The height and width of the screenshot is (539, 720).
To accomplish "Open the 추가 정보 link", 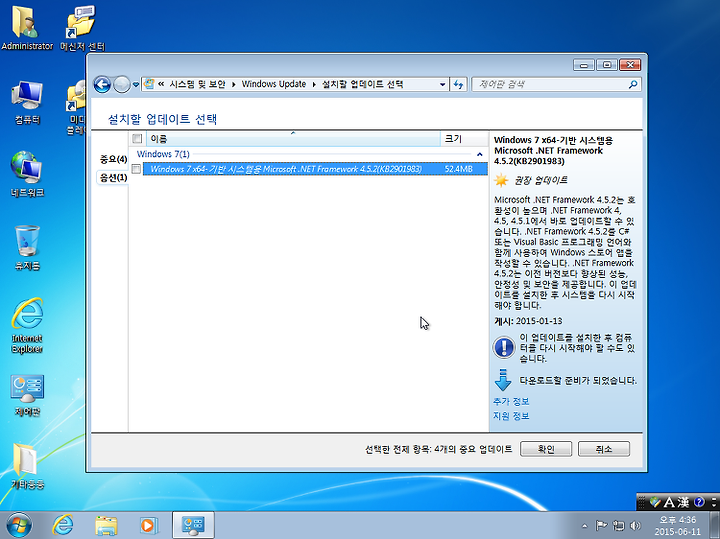I will [x=511, y=401].
